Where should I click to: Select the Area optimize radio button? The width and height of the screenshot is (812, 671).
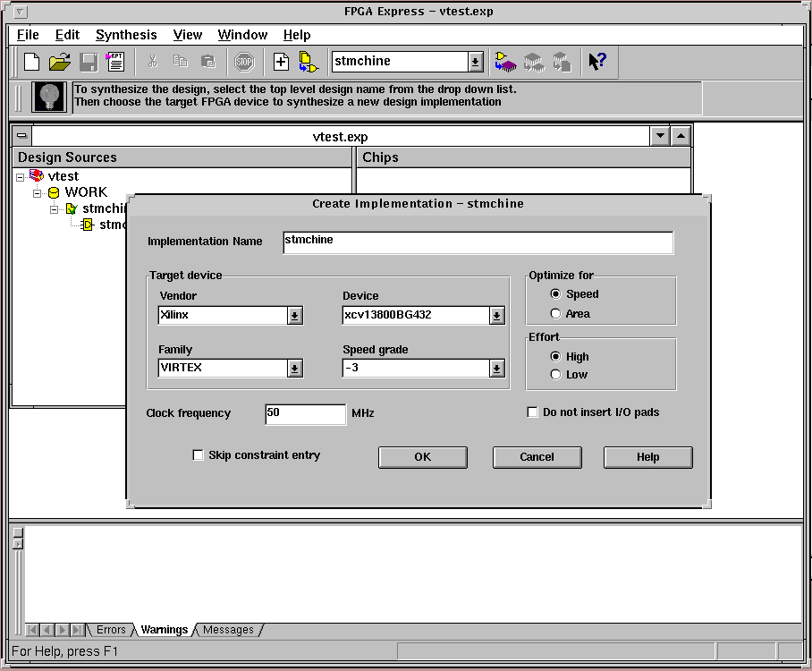pos(555,313)
